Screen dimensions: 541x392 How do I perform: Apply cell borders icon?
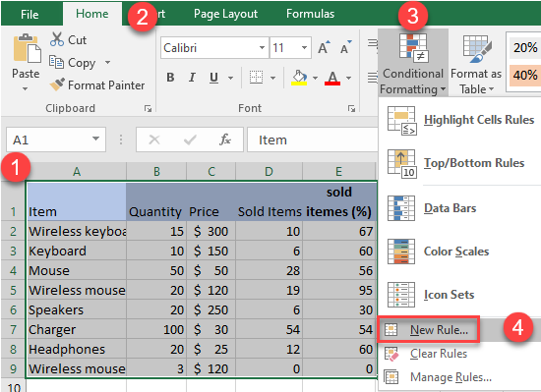point(256,78)
